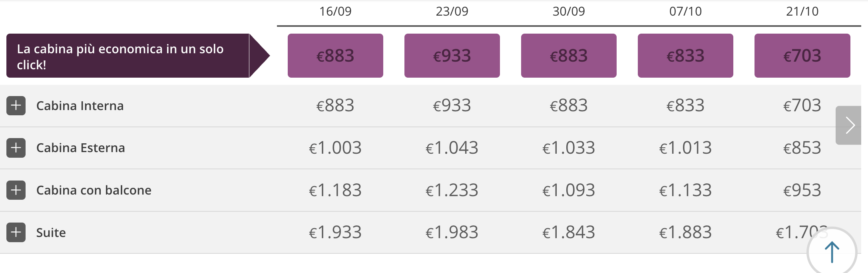Viewport: 868px width, 273px height.
Task: Click the Suite row label
Action: point(51,233)
